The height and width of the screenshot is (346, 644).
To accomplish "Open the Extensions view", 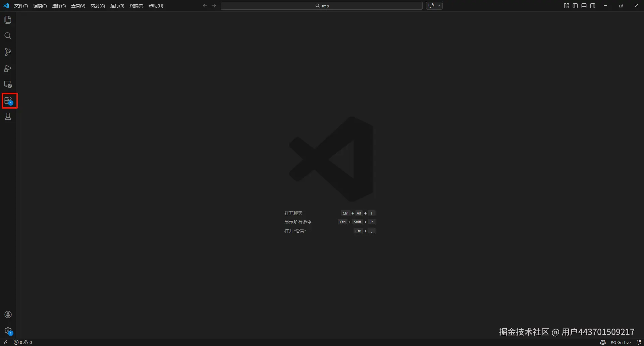I will click(8, 101).
